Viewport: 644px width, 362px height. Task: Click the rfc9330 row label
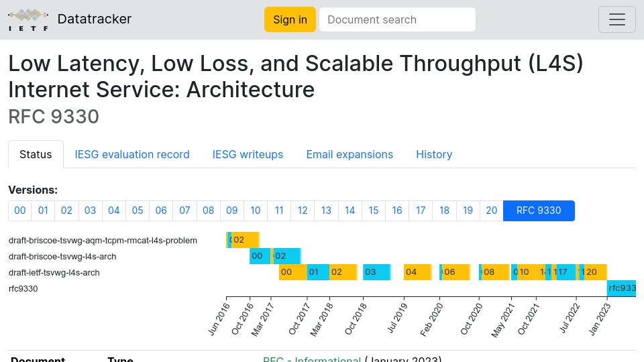tap(23, 288)
